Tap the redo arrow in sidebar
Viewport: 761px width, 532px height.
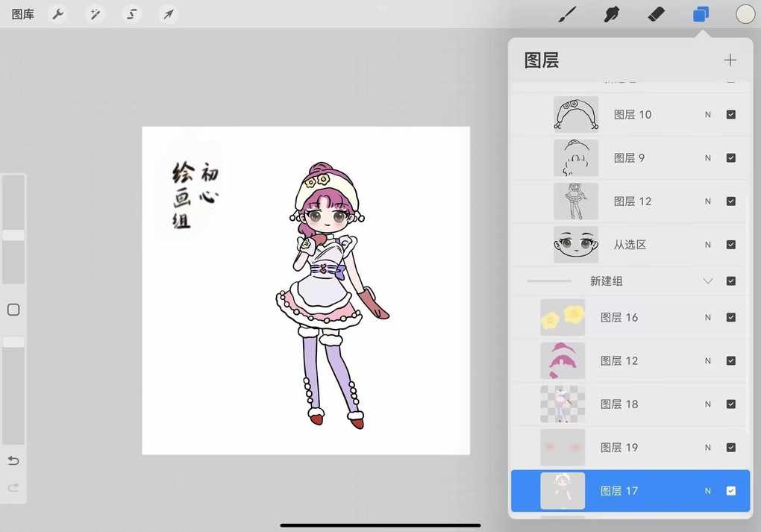coord(13,486)
